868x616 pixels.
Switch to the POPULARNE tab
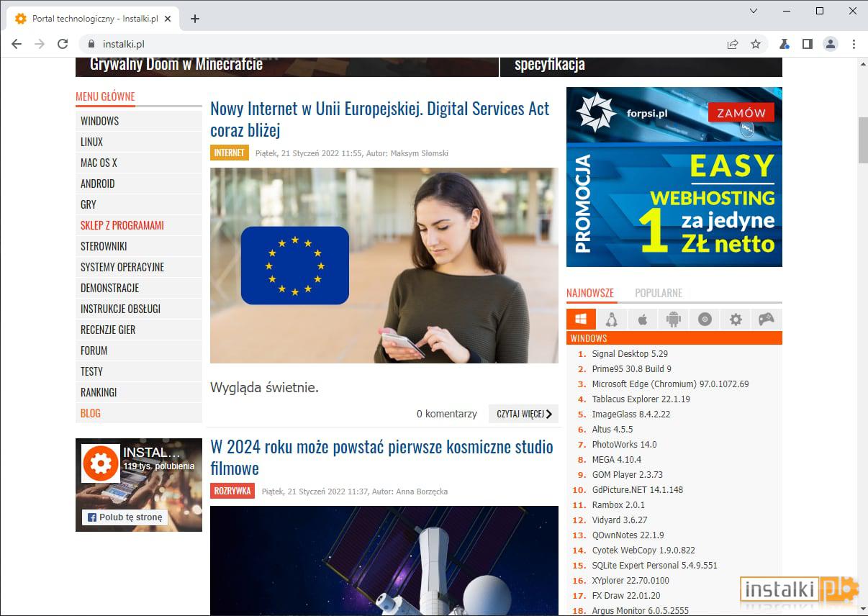(x=659, y=293)
